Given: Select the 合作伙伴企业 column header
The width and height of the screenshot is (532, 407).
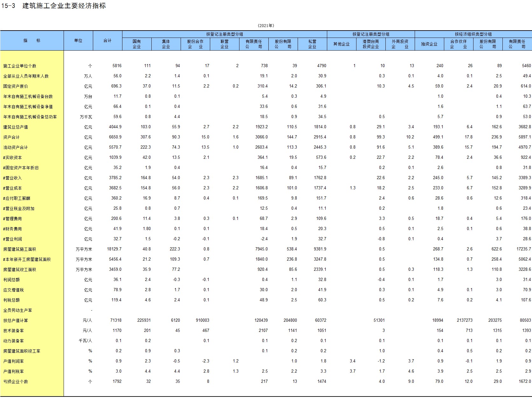Looking at the screenshot, I should [459, 44].
